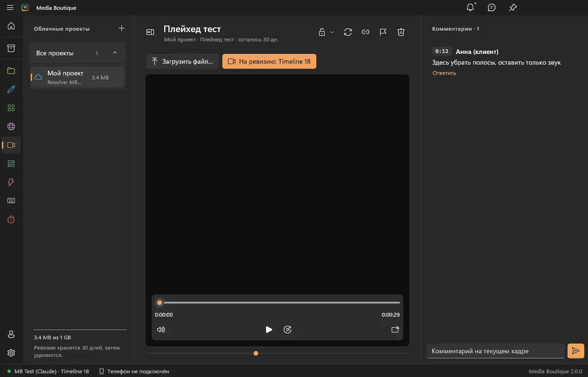Open the teal tiles layout sidebar section

point(11,164)
